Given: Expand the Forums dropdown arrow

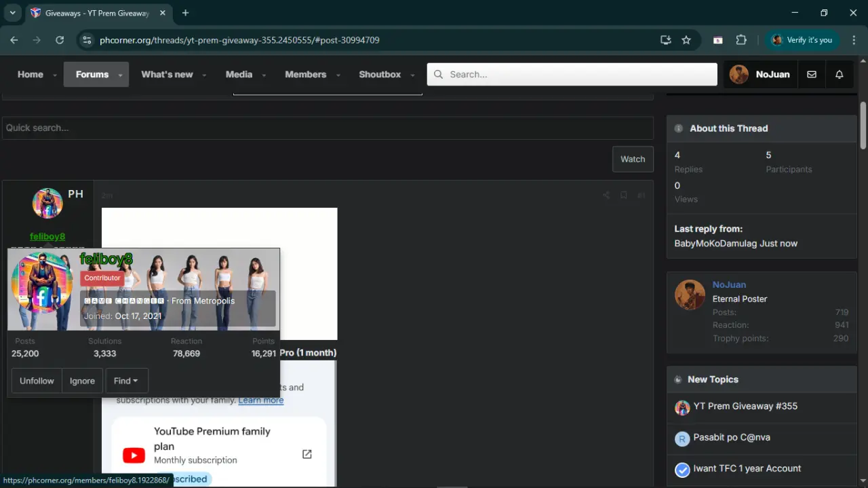Looking at the screenshot, I should (x=120, y=75).
